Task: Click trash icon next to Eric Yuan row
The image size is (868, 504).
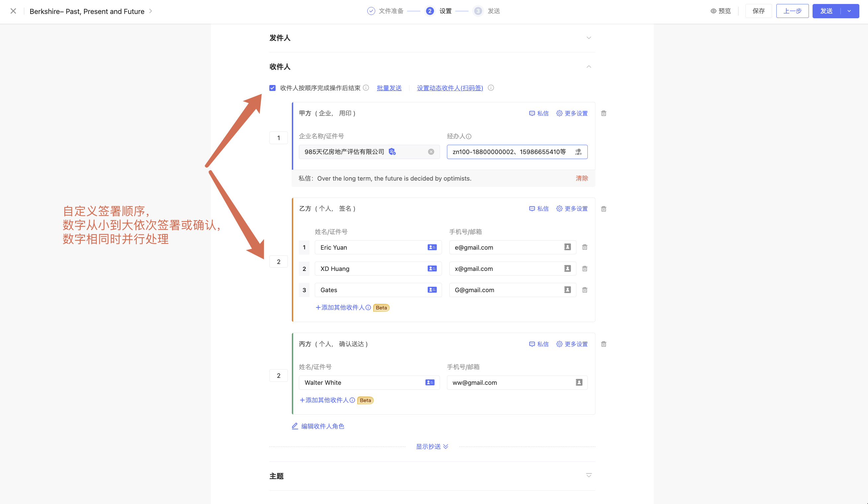Action: tap(584, 247)
